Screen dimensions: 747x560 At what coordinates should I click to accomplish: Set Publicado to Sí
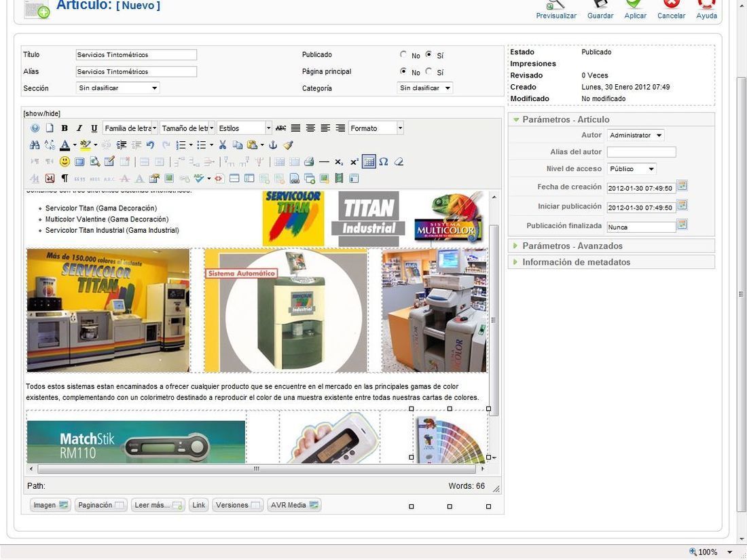[429, 54]
